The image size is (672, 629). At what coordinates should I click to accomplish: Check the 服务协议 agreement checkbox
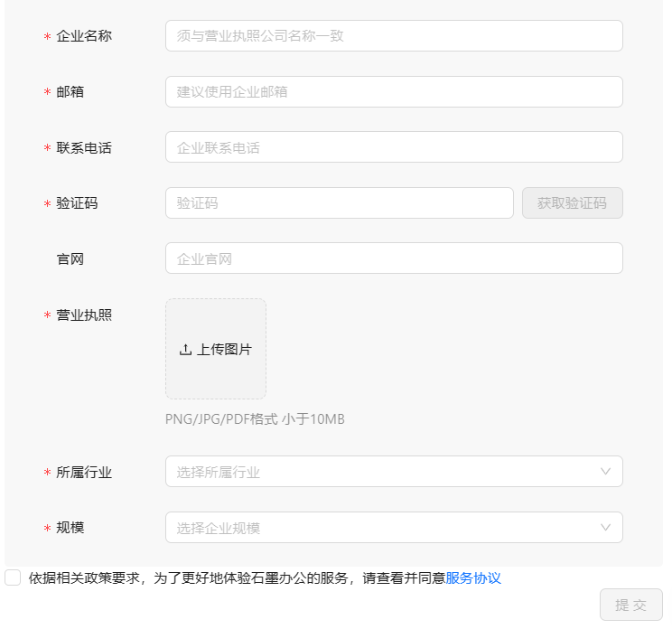13,577
